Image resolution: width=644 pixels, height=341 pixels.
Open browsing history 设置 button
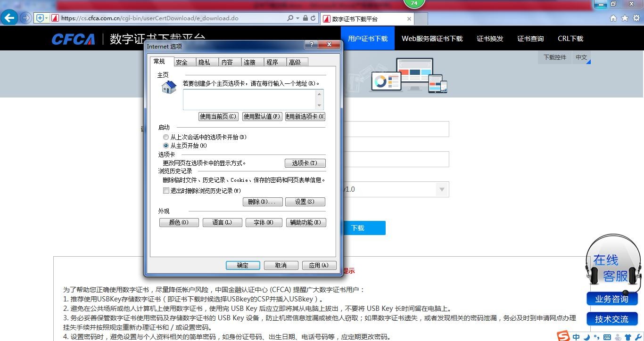(x=305, y=202)
